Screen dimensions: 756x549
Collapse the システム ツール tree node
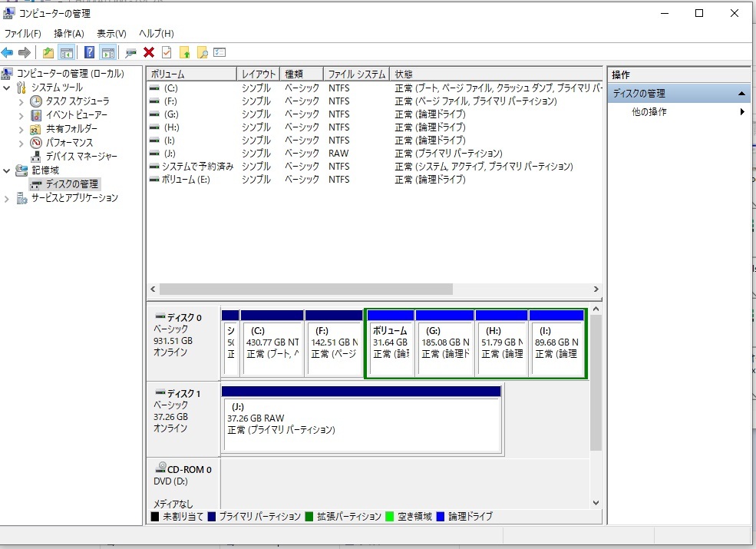coord(8,88)
